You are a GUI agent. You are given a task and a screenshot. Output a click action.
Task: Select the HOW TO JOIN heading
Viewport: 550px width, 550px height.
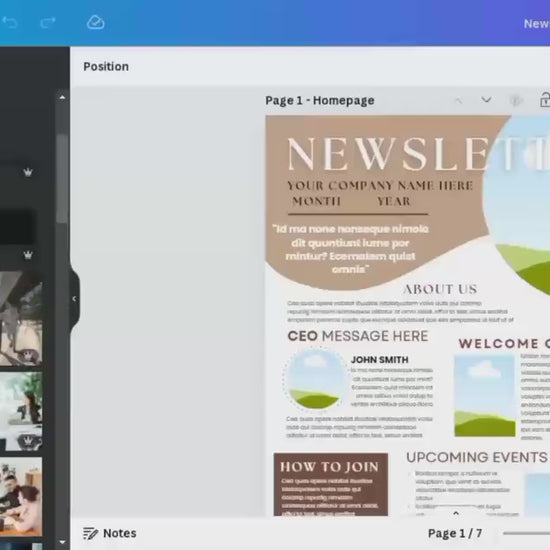[329, 467]
